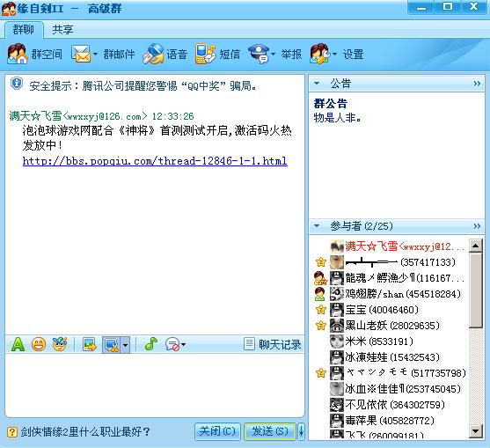490x448 pixels.
Task: Start a 语音 voice chat
Action: [153, 54]
